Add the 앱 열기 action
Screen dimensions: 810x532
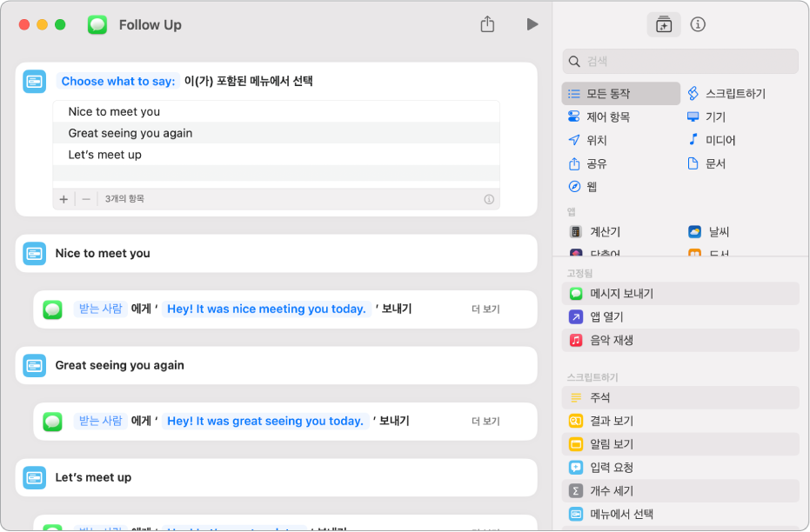[x=680, y=316]
